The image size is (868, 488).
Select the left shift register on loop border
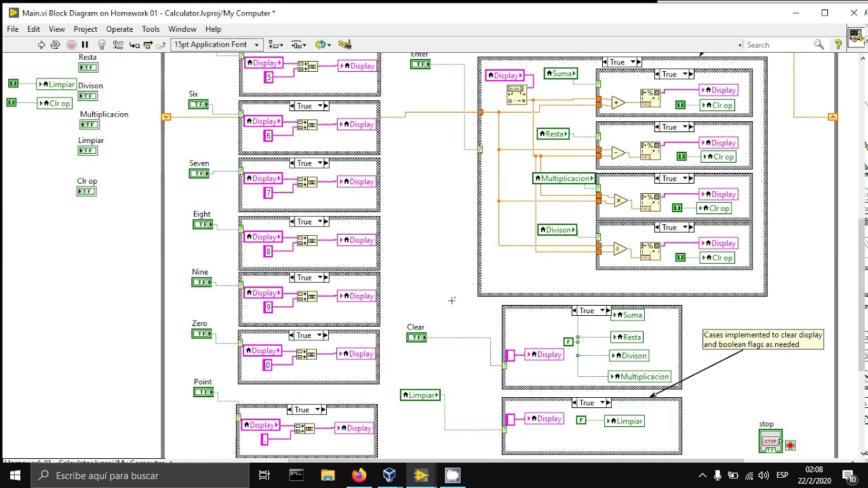pos(166,117)
